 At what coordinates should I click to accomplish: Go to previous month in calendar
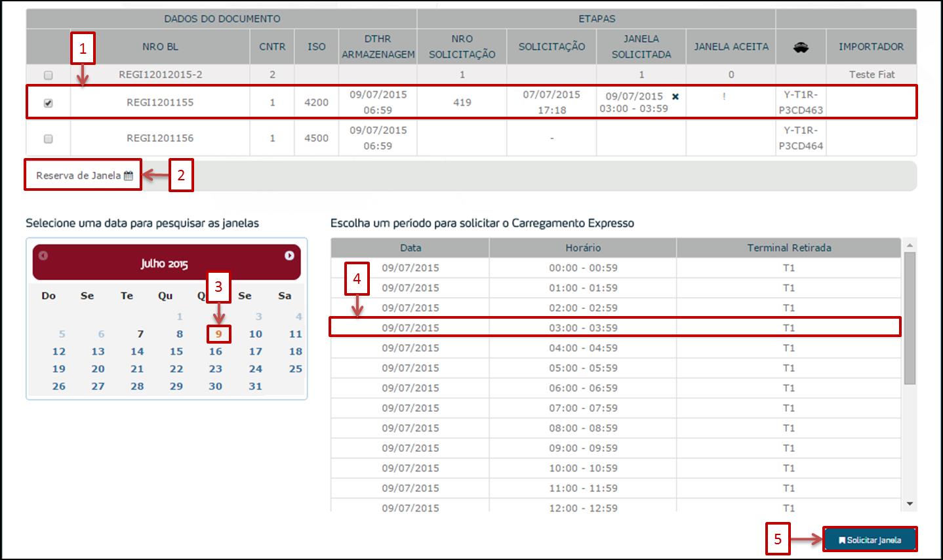pos(43,256)
